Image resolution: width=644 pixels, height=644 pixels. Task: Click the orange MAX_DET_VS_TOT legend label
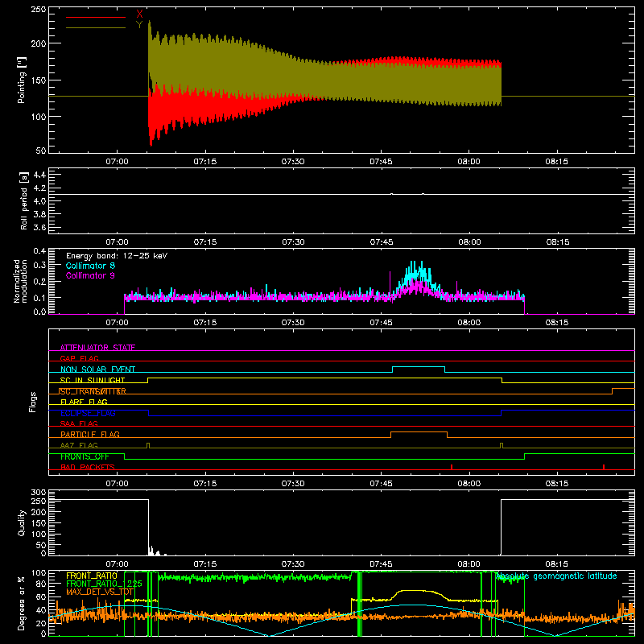(x=99, y=592)
